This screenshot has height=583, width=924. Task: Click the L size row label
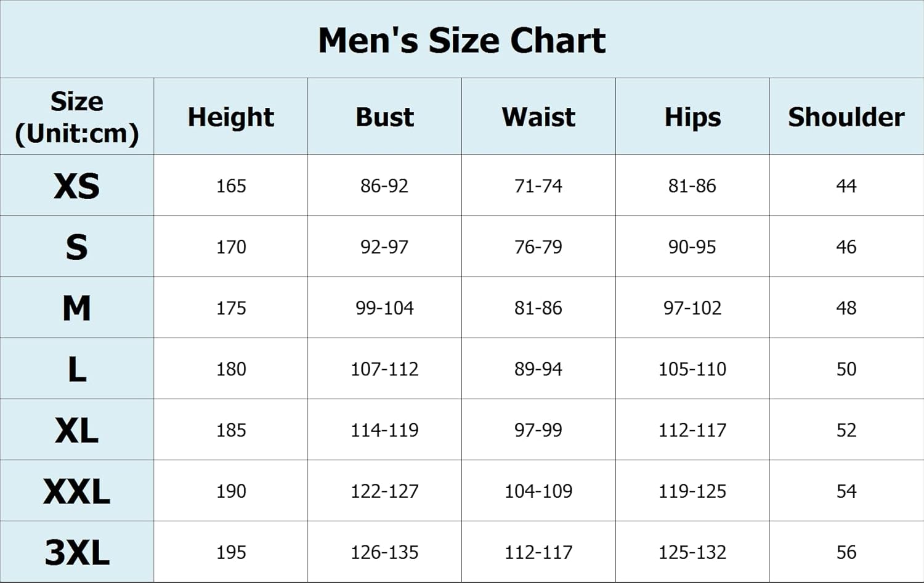point(77,369)
